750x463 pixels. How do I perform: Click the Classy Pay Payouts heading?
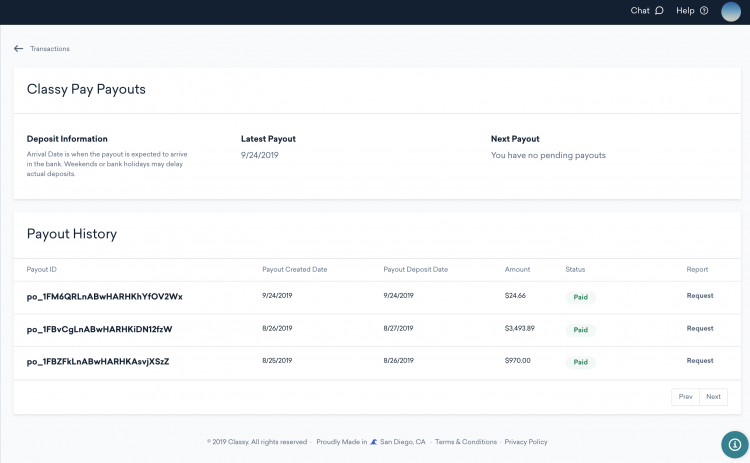coord(86,89)
